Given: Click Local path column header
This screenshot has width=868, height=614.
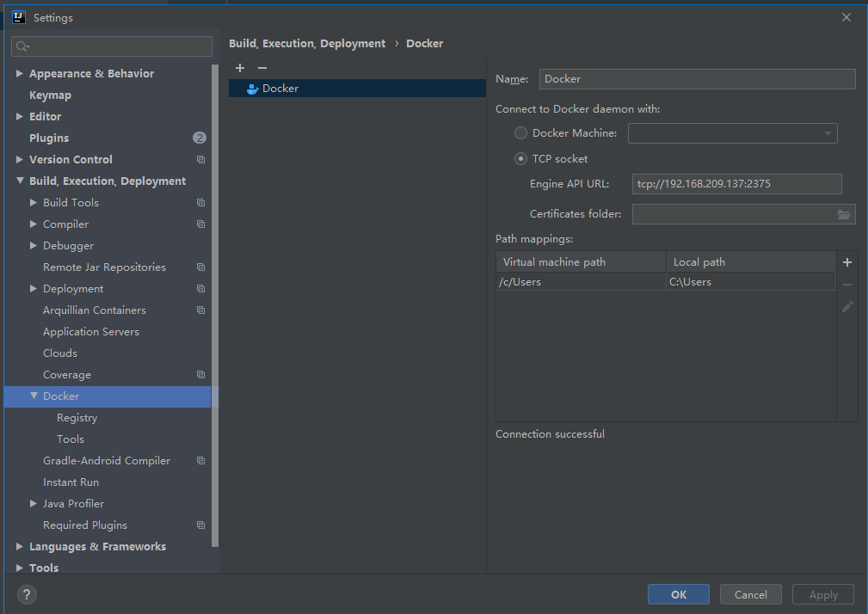Looking at the screenshot, I should 751,261.
